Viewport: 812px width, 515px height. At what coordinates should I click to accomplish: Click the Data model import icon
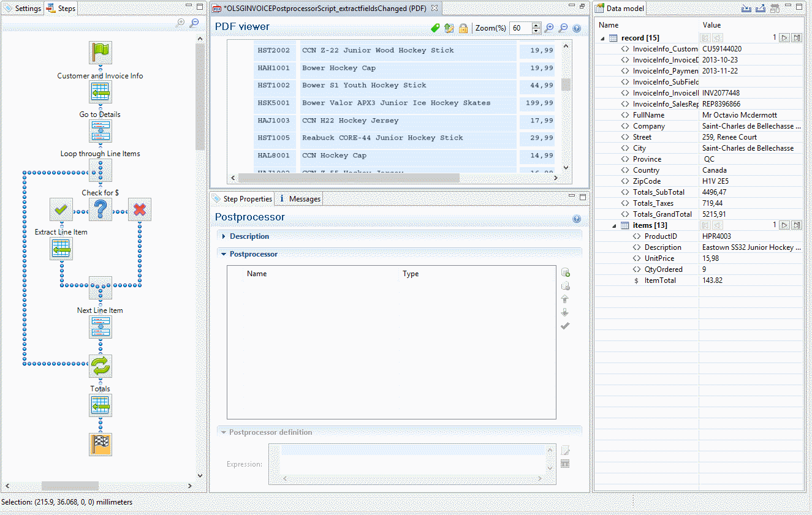pyautogui.click(x=746, y=9)
